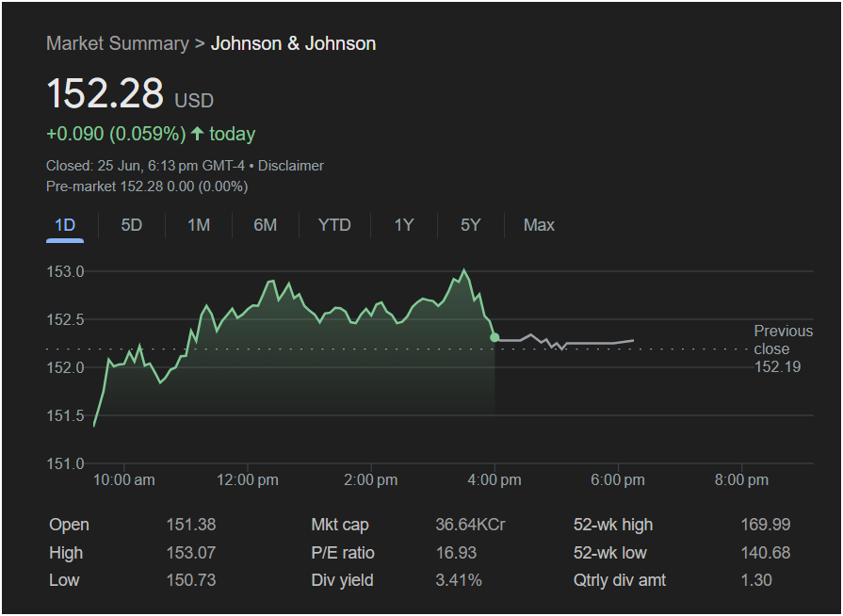Select the 6M range tab

click(265, 225)
